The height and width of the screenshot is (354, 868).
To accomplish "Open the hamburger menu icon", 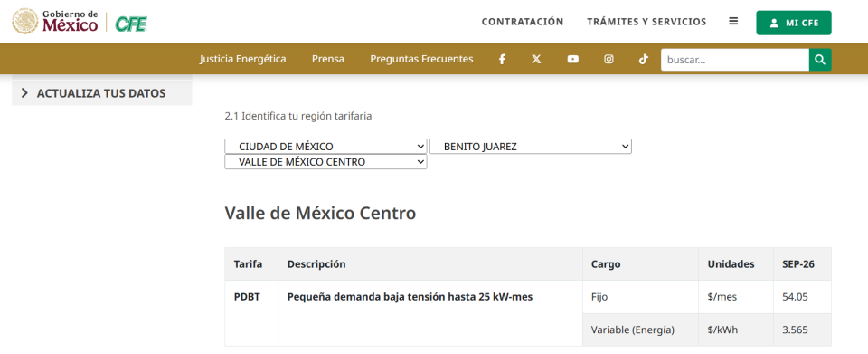I will (733, 21).
